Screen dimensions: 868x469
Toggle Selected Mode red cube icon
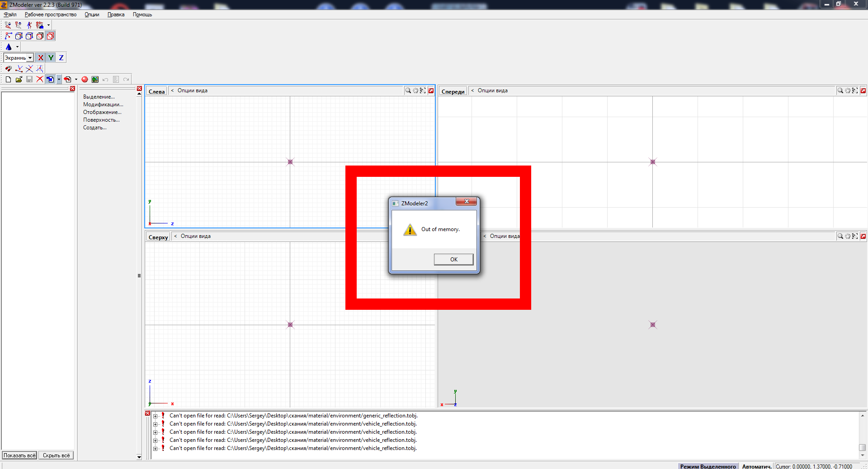tap(50, 36)
